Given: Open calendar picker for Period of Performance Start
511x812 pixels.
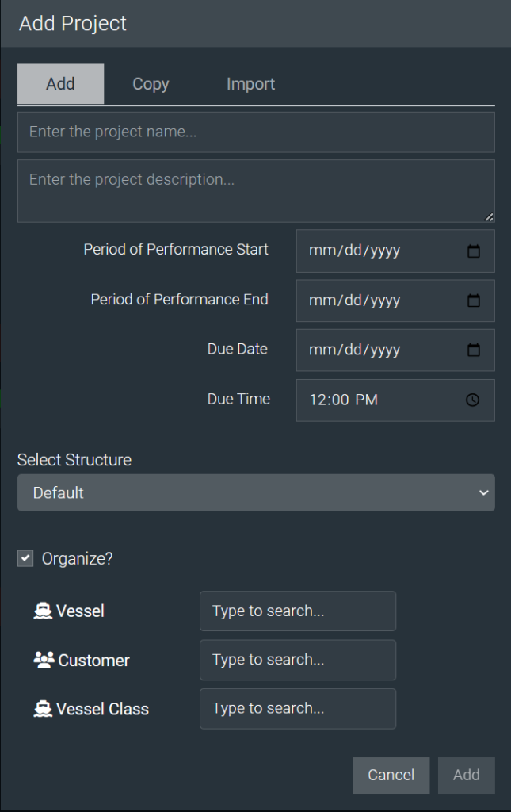Looking at the screenshot, I should (x=473, y=251).
